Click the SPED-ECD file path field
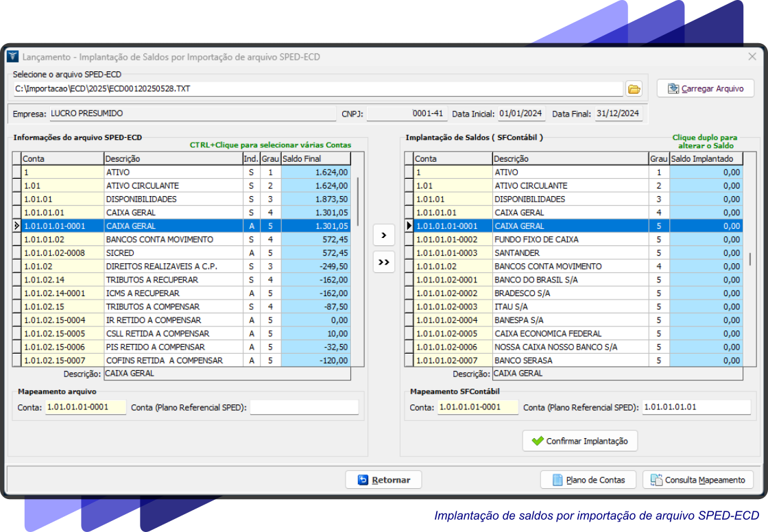Viewport: 768px width, 532px height. coord(315,89)
